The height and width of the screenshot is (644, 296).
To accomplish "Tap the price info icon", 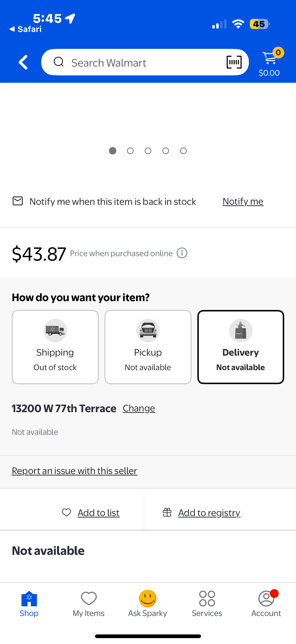I will [x=182, y=253].
